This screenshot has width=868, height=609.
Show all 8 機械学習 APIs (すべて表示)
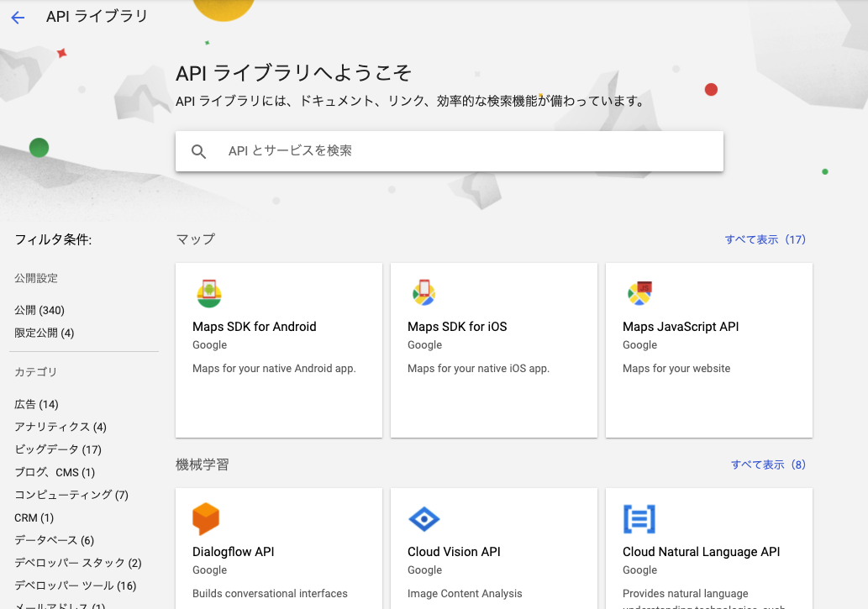pyautogui.click(x=768, y=465)
